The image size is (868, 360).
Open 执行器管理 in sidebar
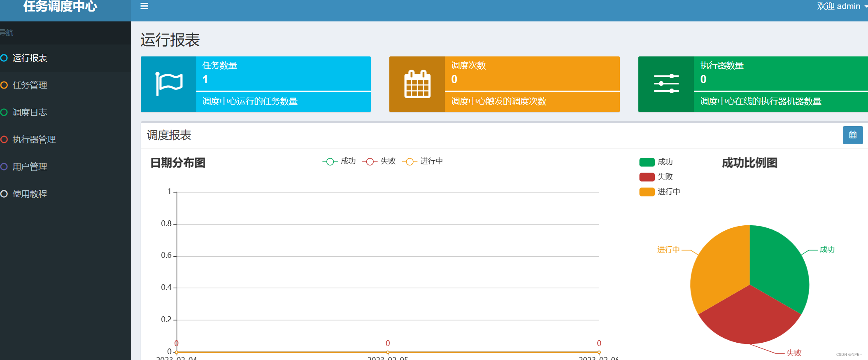(x=65, y=140)
